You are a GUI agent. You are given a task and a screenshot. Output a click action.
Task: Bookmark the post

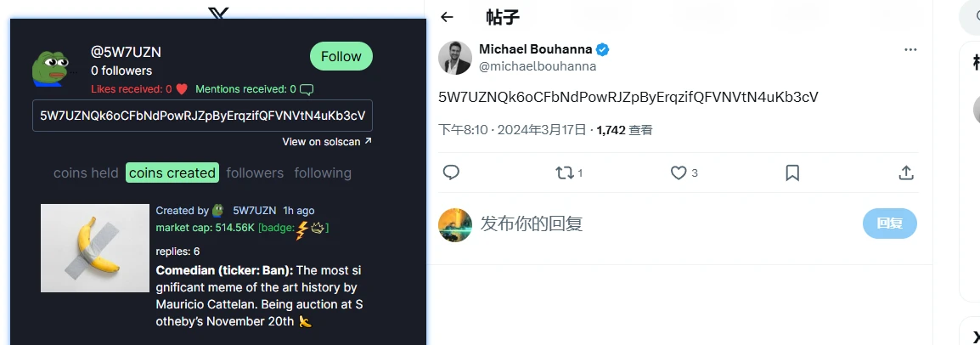pos(792,172)
